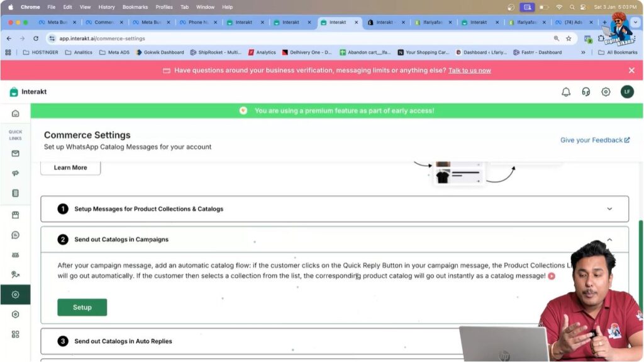Open Chrome extensions puzzle icon
The width and height of the screenshot is (644, 362).
601,38
